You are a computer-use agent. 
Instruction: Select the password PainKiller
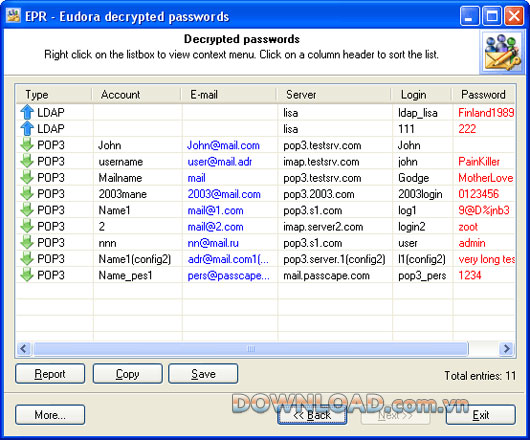click(x=479, y=162)
